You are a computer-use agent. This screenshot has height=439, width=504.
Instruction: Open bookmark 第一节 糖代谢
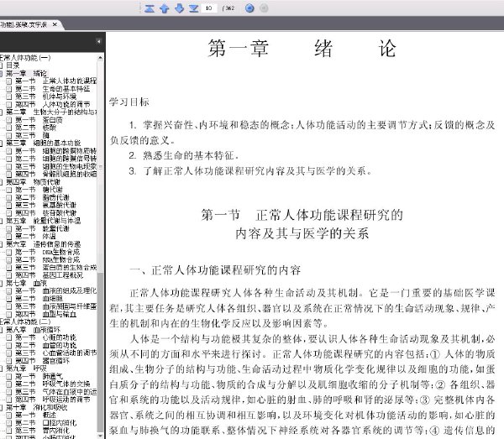pos(39,190)
